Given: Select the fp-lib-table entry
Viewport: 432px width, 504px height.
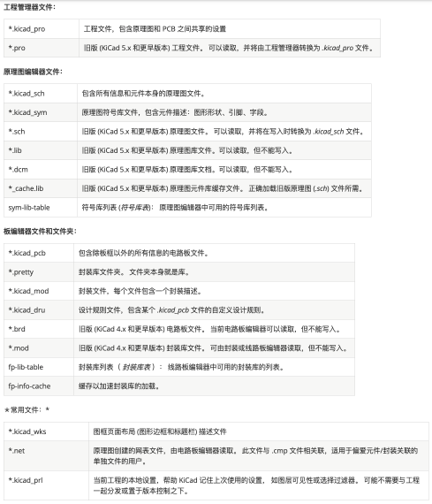Looking at the screenshot, I should 39,367.
